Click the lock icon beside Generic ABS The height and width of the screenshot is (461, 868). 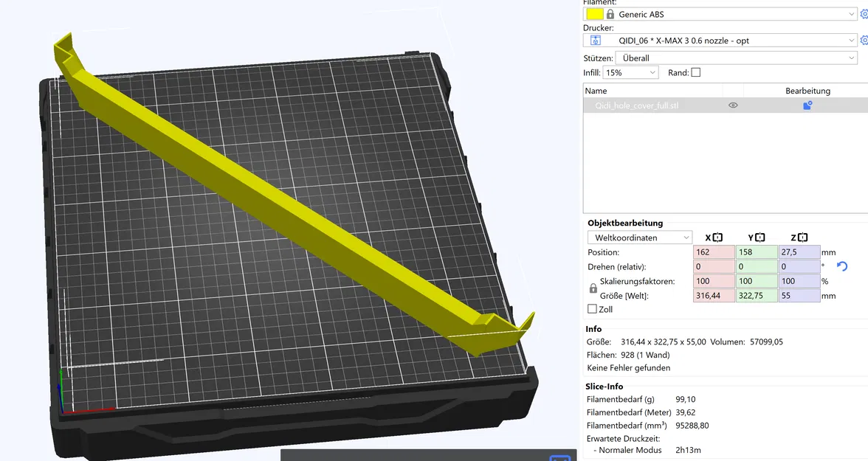(610, 15)
